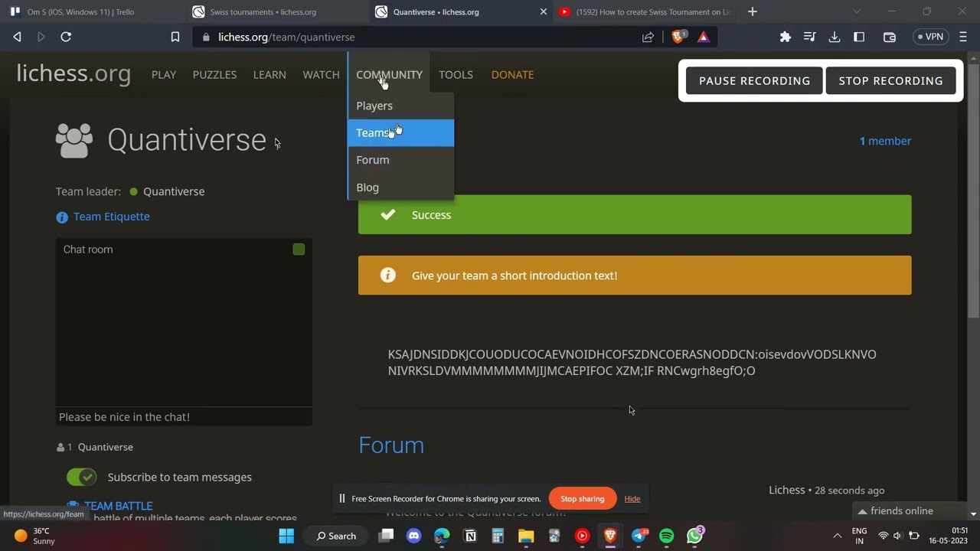Open the PLAY menu

(x=164, y=74)
